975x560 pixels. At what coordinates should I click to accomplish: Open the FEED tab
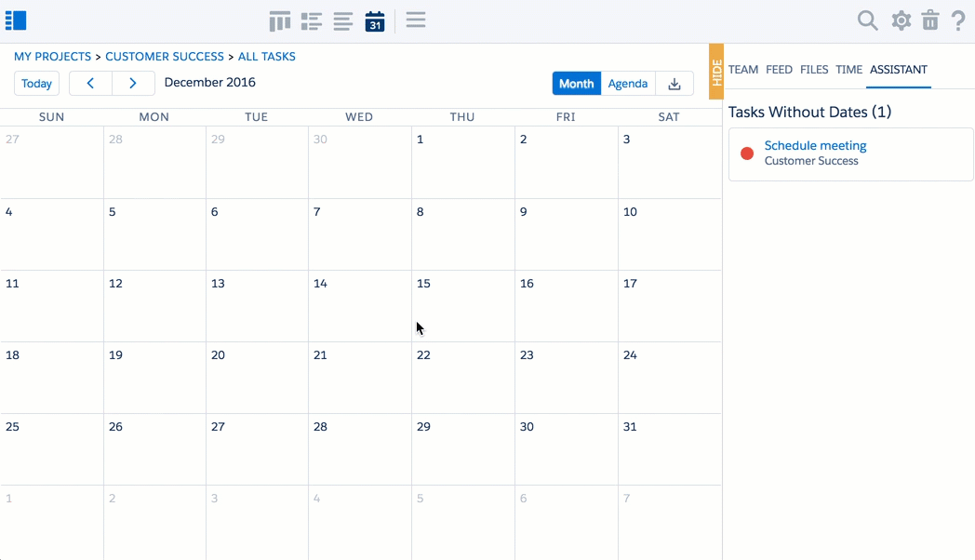point(779,70)
